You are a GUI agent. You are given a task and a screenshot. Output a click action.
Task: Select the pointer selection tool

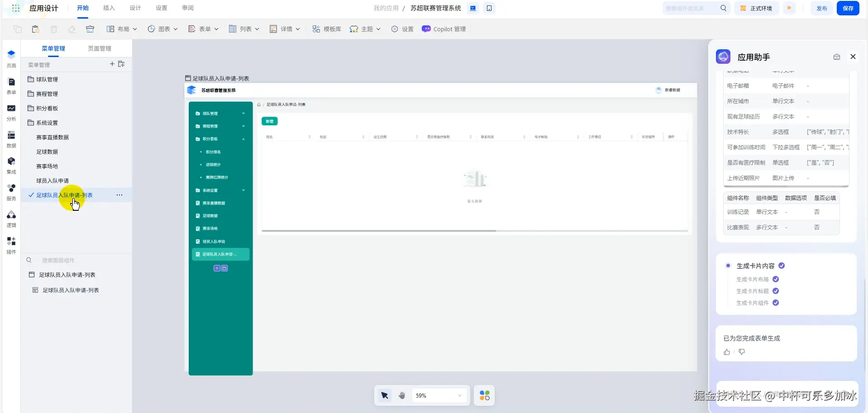(x=385, y=396)
